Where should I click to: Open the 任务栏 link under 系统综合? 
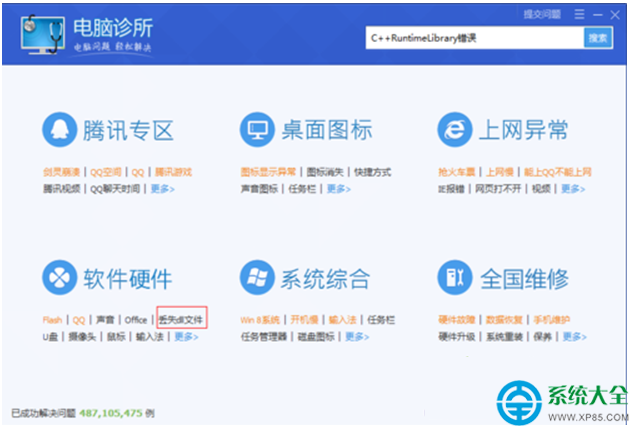pyautogui.click(x=381, y=320)
